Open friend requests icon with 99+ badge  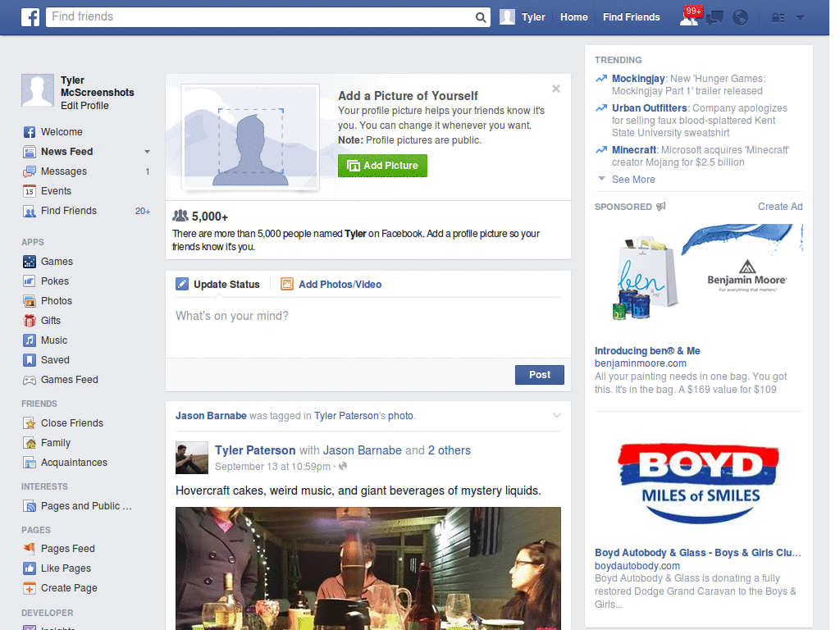689,16
